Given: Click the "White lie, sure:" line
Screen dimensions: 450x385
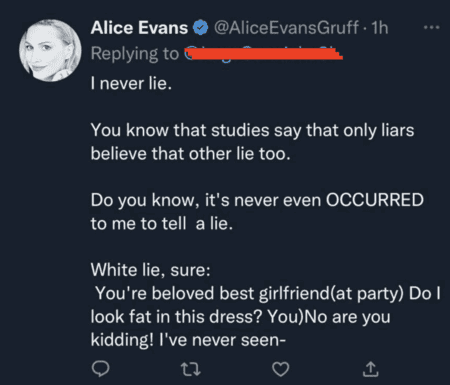Looking at the screenshot, I should tap(151, 270).
